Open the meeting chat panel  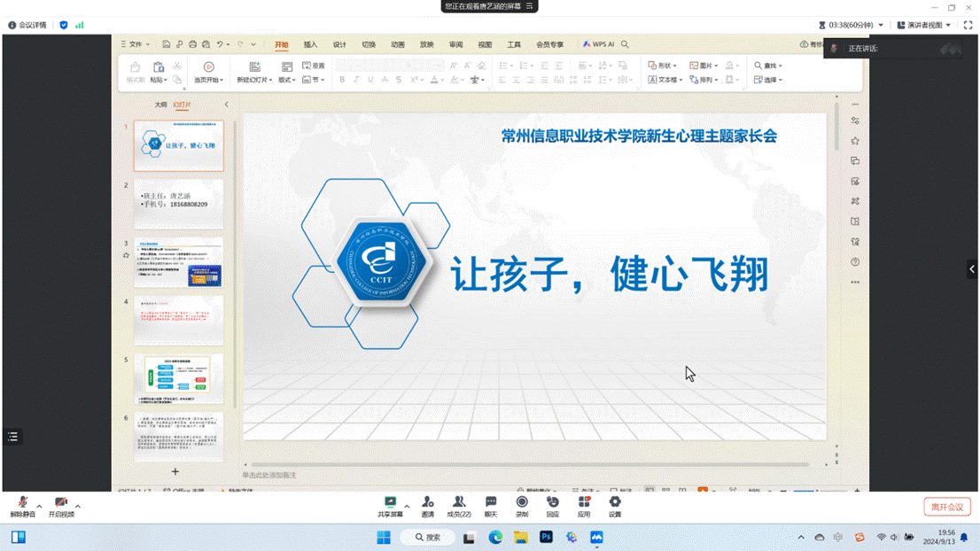[x=491, y=507]
